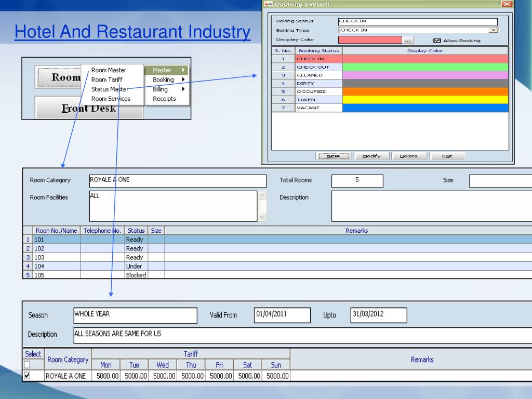Open the display color picker ellipsis button
The height and width of the screenshot is (399, 532).
[407, 41]
